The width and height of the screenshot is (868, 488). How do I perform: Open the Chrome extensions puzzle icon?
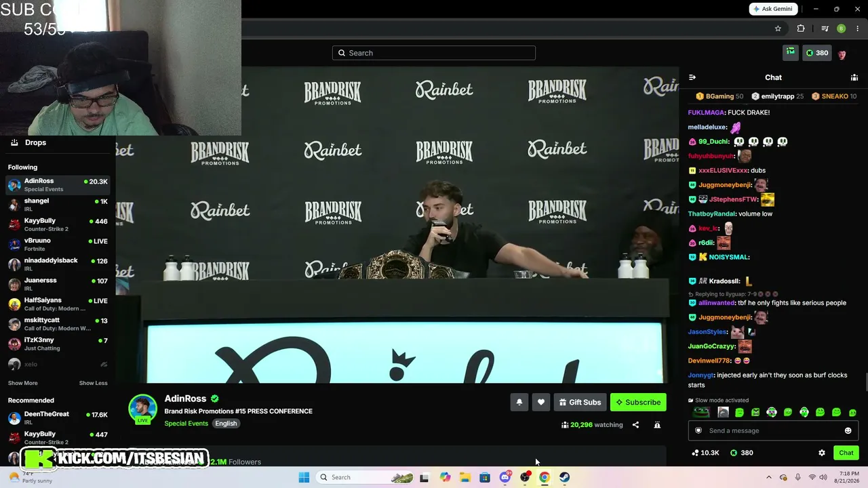(x=801, y=28)
